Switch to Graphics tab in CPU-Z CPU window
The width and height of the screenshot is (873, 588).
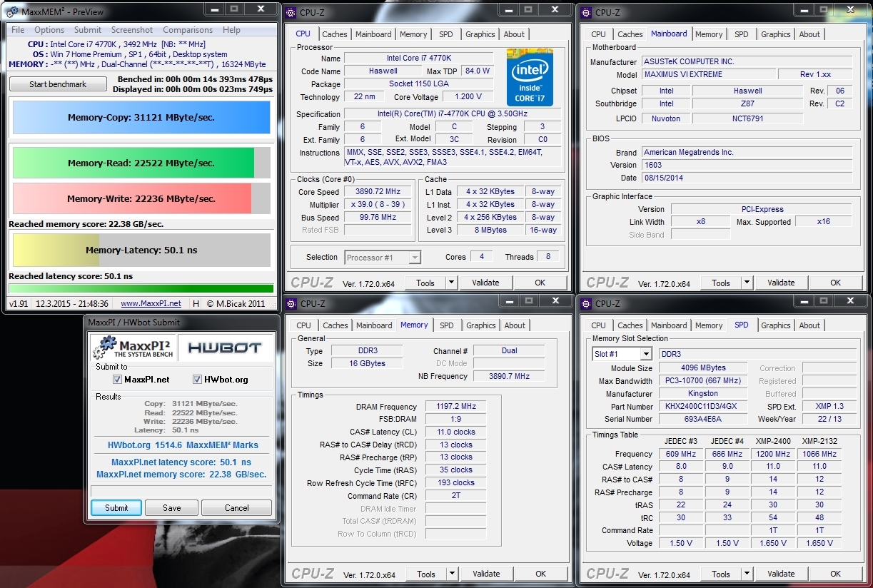coord(480,34)
